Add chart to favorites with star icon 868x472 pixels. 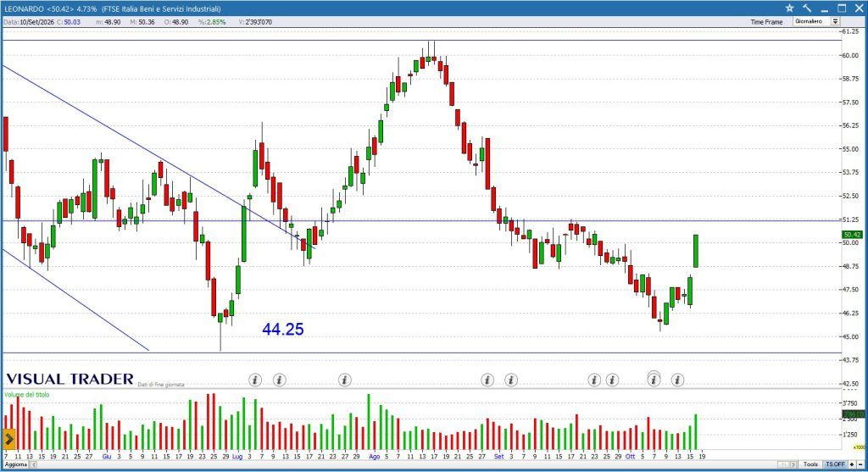point(789,8)
